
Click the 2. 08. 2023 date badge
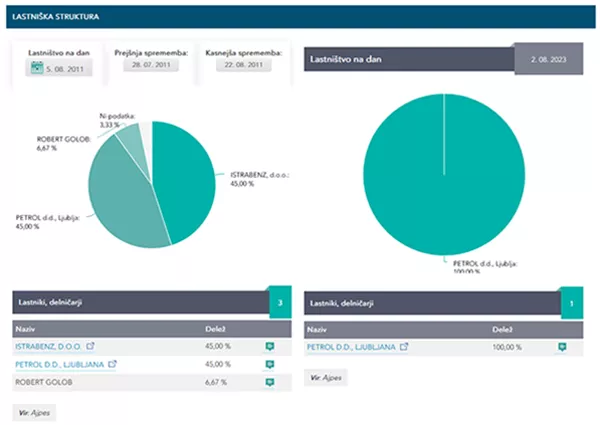pyautogui.click(x=549, y=59)
